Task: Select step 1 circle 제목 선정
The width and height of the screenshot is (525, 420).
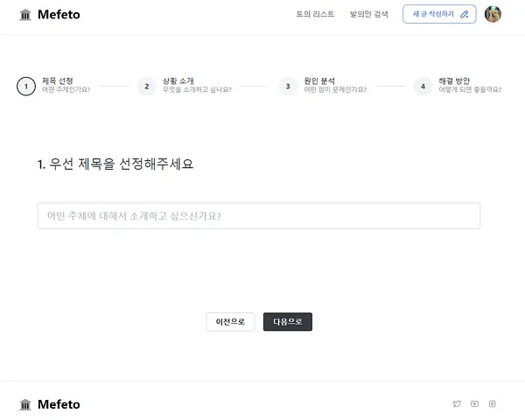Action: pos(26,87)
